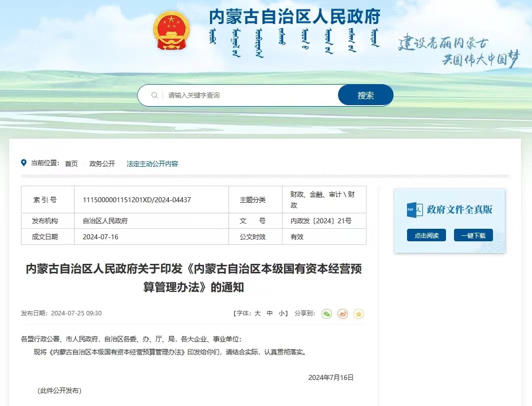The image size is (532, 406).
Task: Click the national emblem logo
Action: [x=171, y=31]
